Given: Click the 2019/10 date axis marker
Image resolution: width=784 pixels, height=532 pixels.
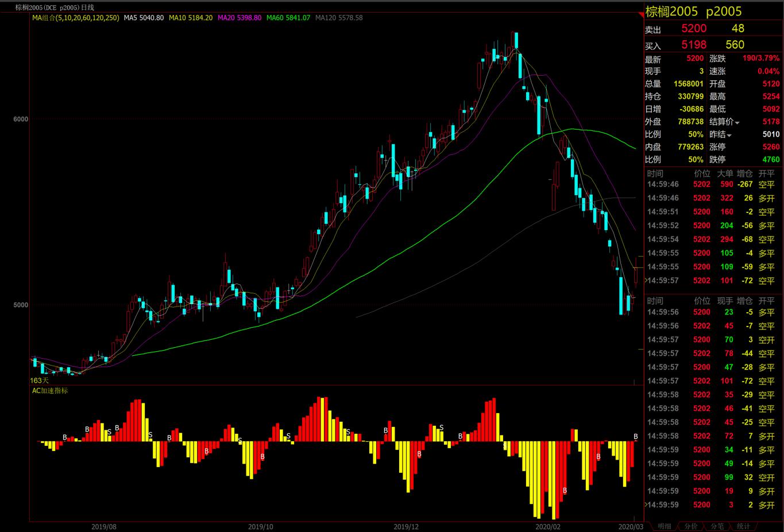Looking at the screenshot, I should click(x=260, y=526).
